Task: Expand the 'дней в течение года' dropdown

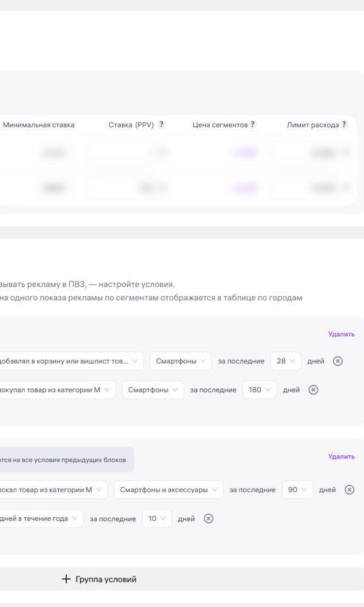Action: pos(41,518)
